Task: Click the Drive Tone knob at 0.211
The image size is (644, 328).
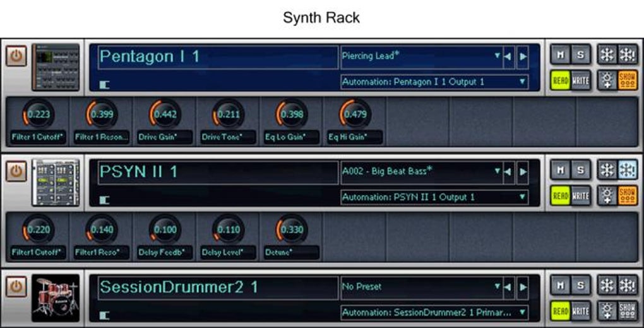Action: click(228, 114)
